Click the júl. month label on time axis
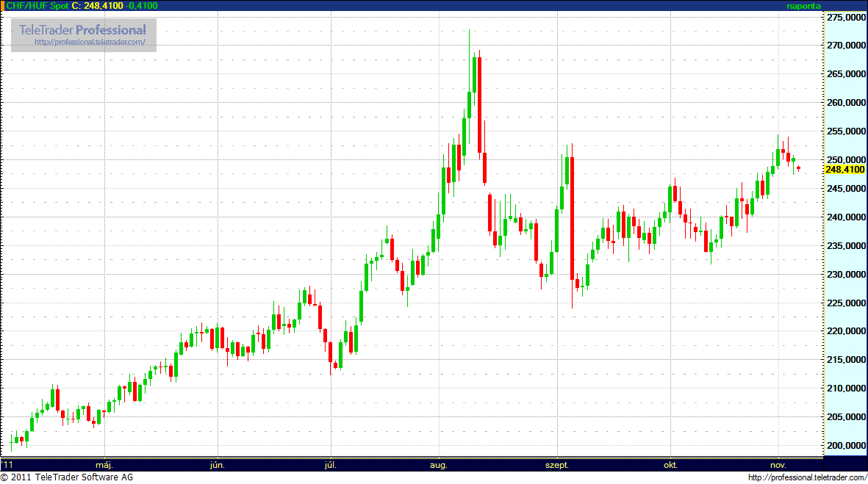Screen dimensions: 868x484 [331, 465]
